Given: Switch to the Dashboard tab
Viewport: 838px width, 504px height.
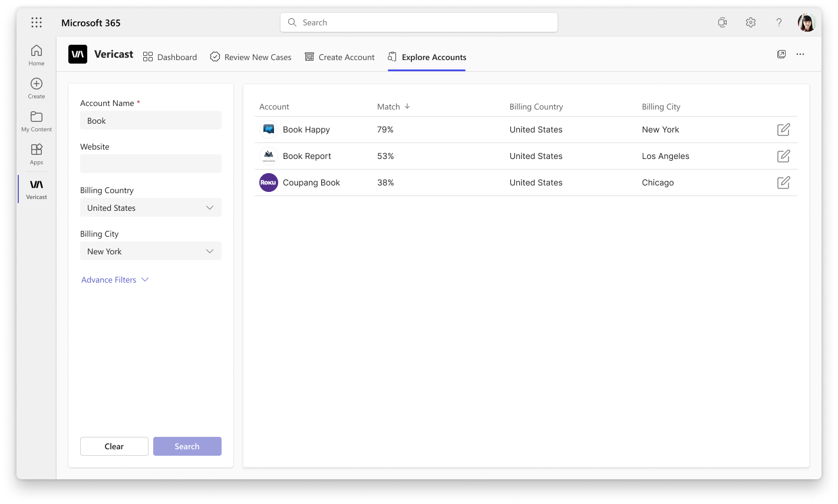Looking at the screenshot, I should coord(170,57).
